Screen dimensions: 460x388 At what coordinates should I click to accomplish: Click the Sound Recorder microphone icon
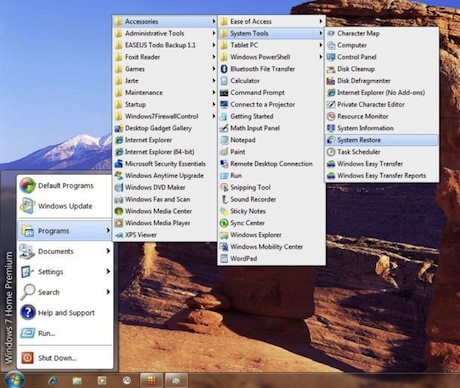224,199
